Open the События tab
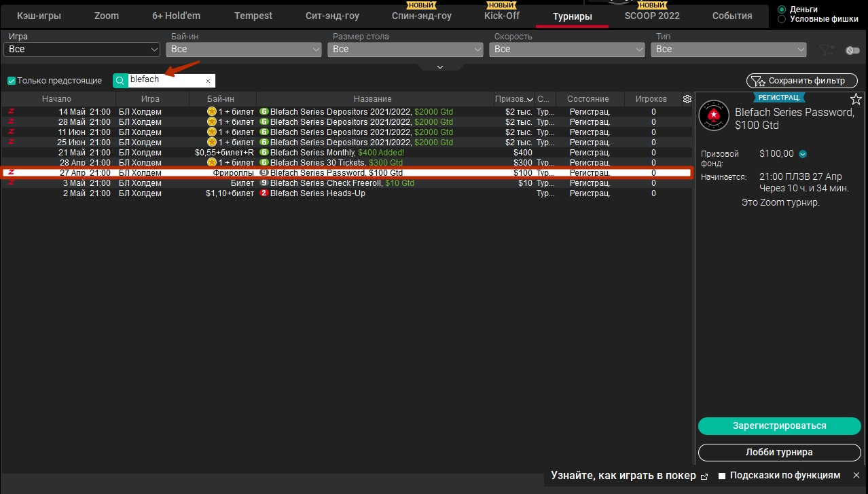 tap(732, 16)
